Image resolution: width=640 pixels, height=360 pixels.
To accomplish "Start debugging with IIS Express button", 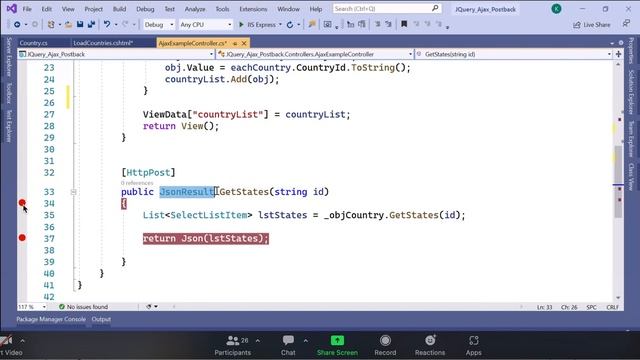I will 257,25.
